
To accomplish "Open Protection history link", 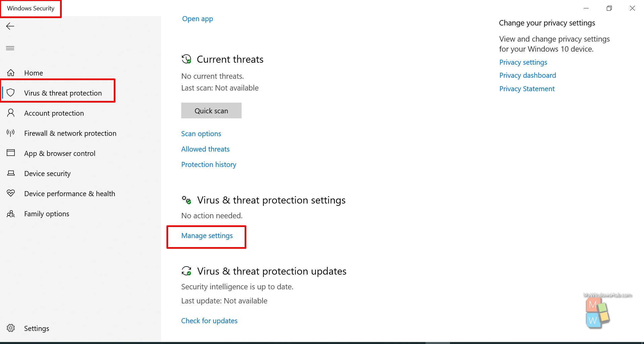I will pyautogui.click(x=209, y=164).
